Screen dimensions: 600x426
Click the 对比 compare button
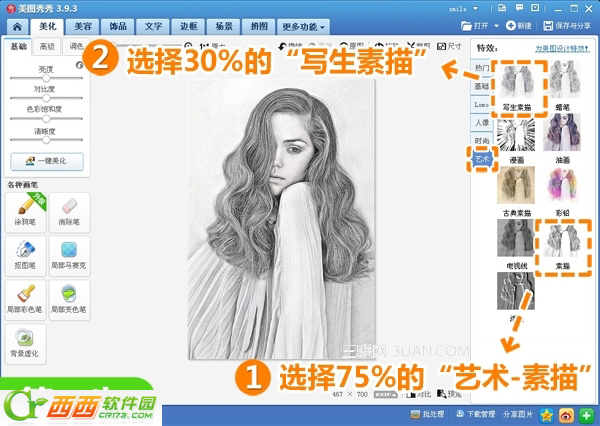[x=419, y=394]
